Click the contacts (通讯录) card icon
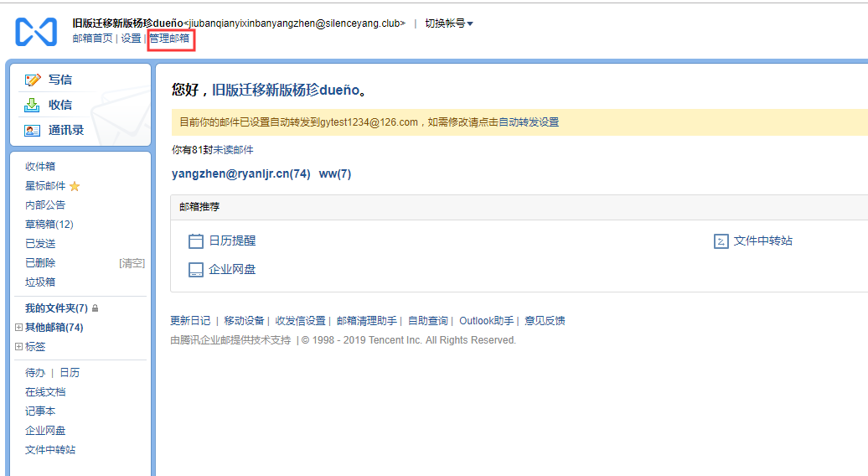Screen dimensions: 868x476 [x=33, y=131]
